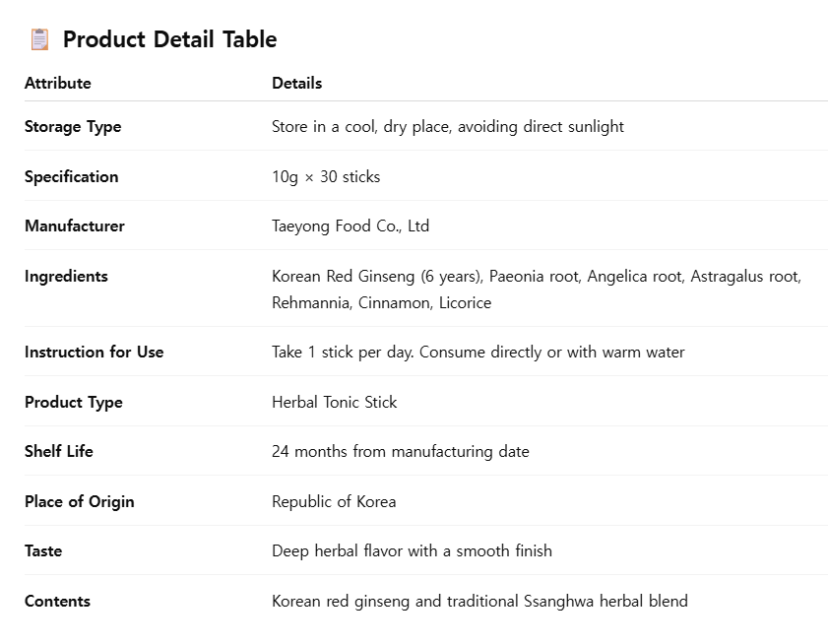This screenshot has width=828, height=644.
Task: Click the Republic of Korea value
Action: [334, 501]
